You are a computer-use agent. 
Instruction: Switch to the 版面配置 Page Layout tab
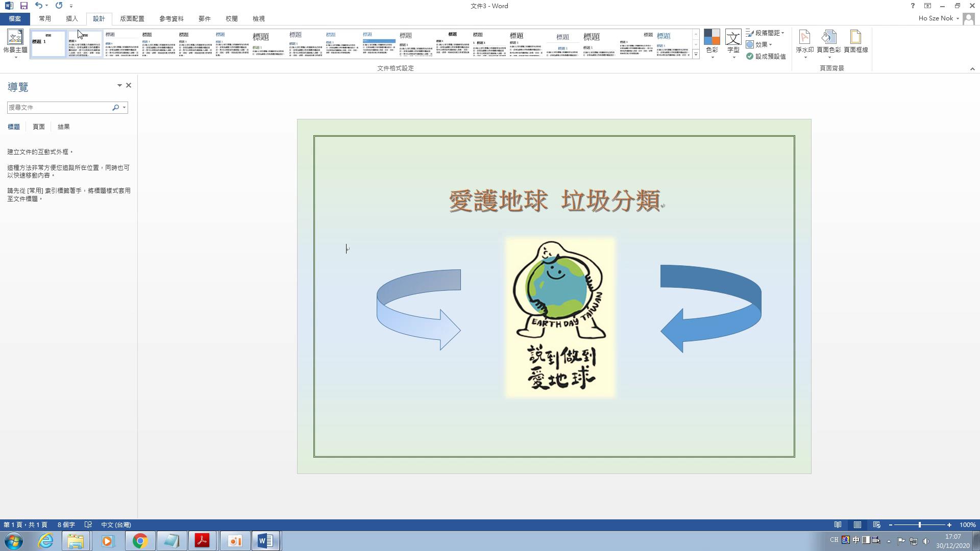tap(132, 18)
